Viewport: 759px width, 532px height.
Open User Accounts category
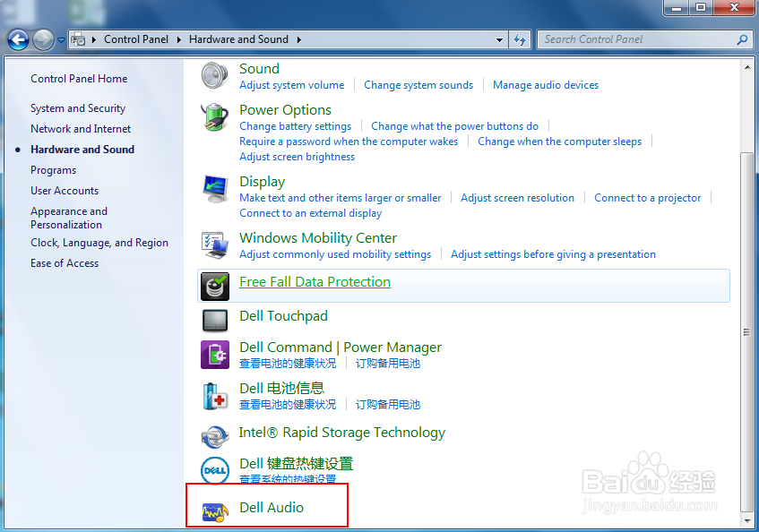coord(65,191)
